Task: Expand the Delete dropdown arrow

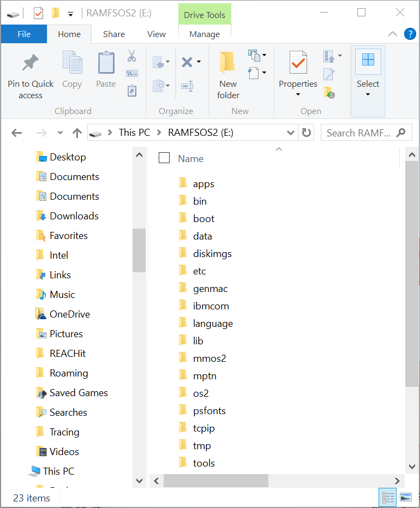Action: (x=199, y=62)
